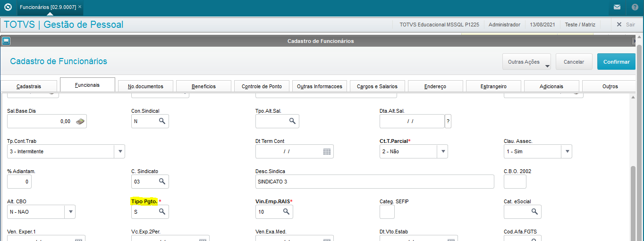Image resolution: width=644 pixels, height=241 pixels.
Task: Open the mail envelope icon
Action: pyautogui.click(x=617, y=7)
